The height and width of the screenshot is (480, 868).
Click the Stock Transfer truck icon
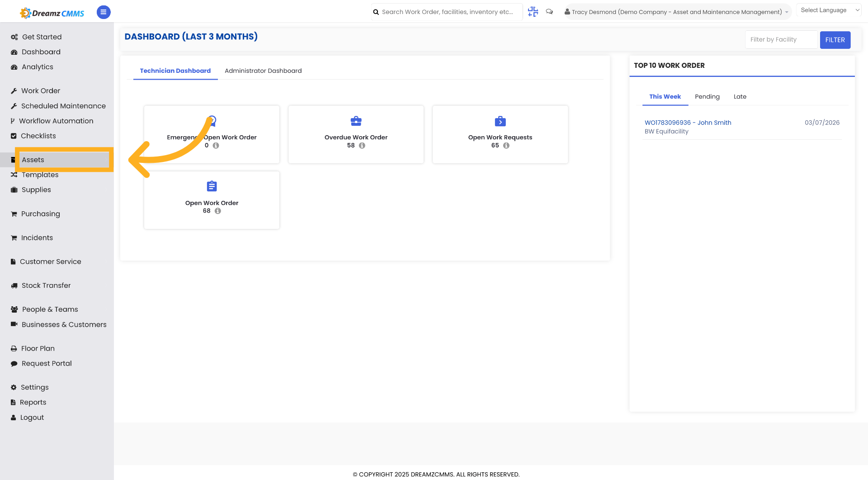(x=14, y=286)
